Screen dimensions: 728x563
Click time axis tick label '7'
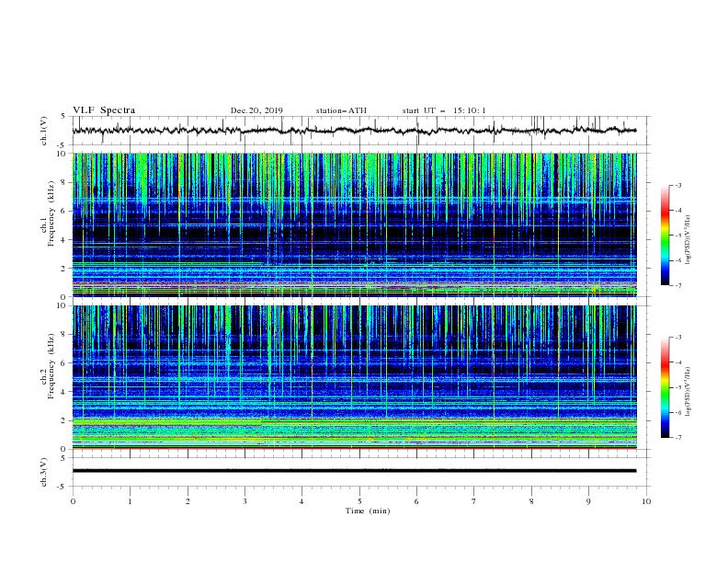point(474,501)
